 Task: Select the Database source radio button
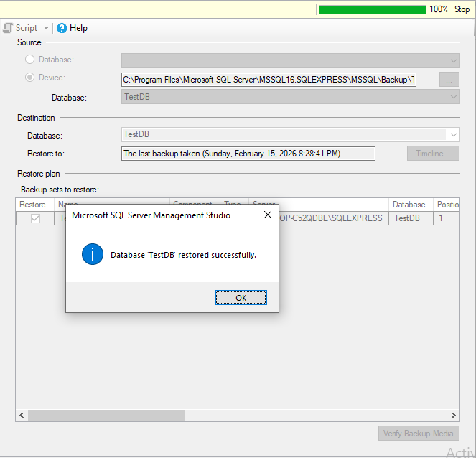29,60
